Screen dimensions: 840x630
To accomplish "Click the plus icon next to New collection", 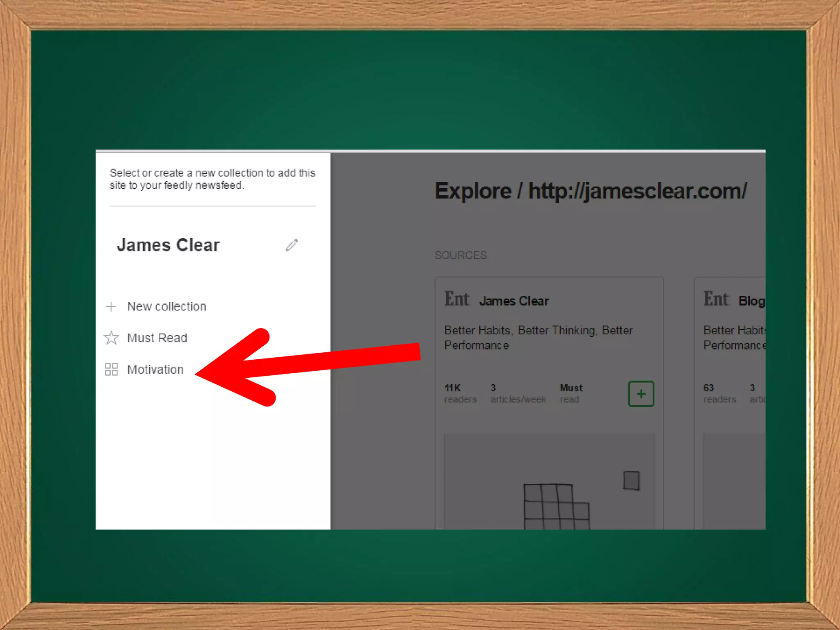I will 111,306.
